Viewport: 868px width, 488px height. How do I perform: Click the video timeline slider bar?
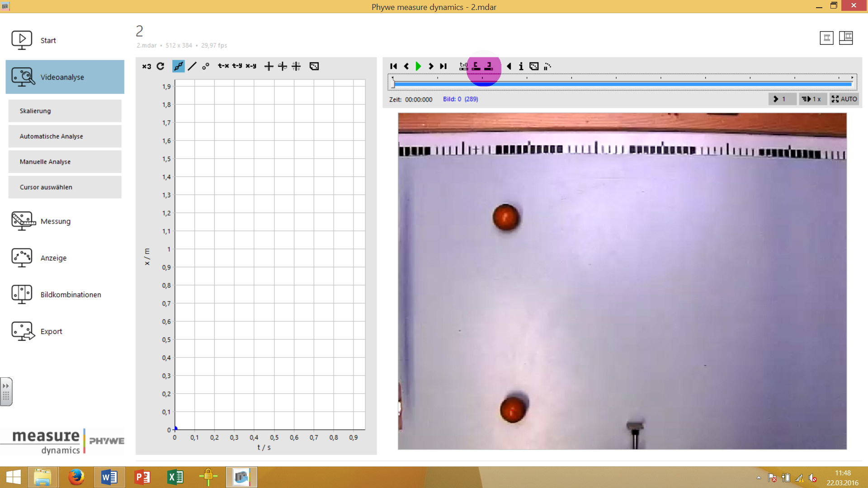pos(622,84)
